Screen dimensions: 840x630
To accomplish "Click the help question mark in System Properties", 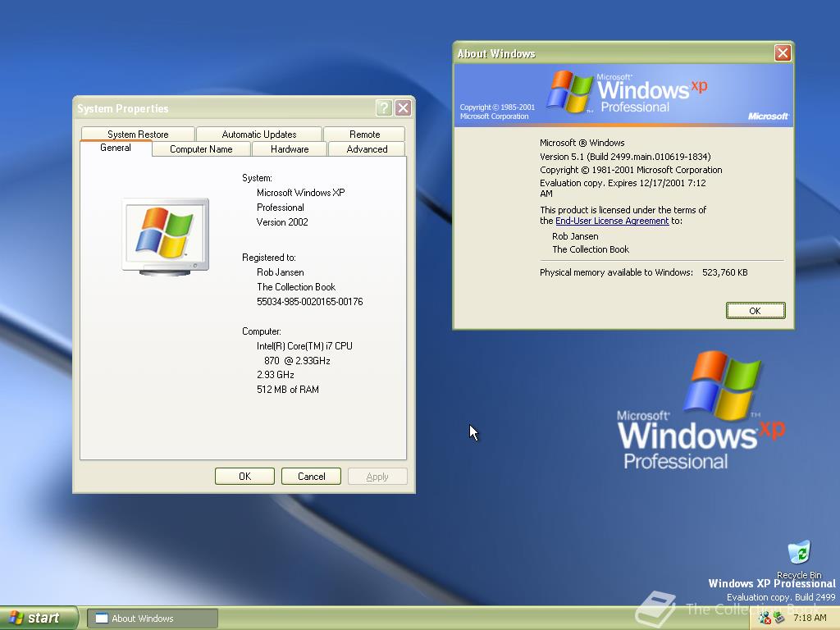I will 384,108.
